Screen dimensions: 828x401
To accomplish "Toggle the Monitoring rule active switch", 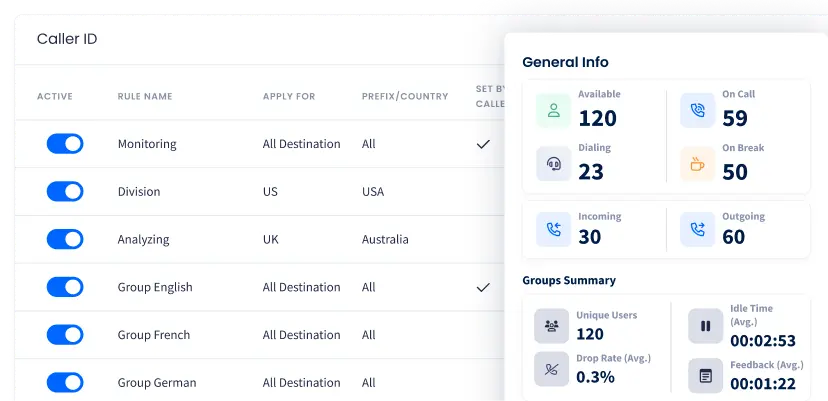I will [x=65, y=144].
